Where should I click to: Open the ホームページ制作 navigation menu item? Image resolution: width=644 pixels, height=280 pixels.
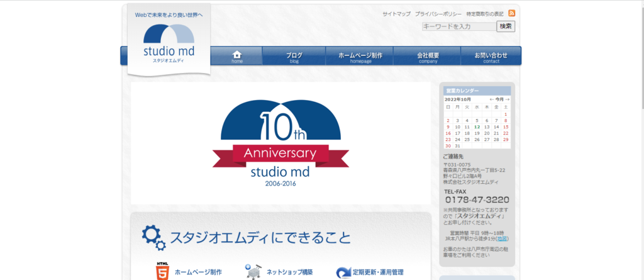click(360, 56)
